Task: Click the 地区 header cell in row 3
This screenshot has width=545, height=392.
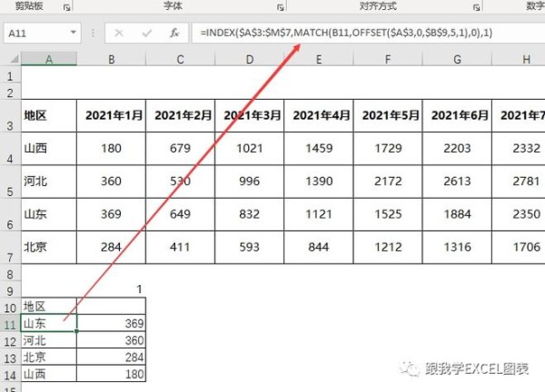Action: (x=49, y=115)
